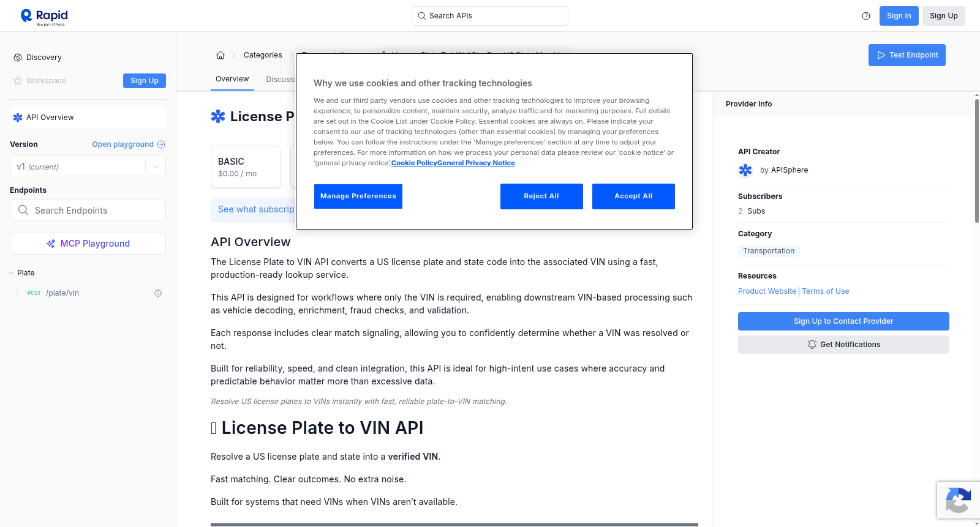Screen dimensions: 980x527
Task: Click the Open playground arrow icon
Action: [161, 144]
